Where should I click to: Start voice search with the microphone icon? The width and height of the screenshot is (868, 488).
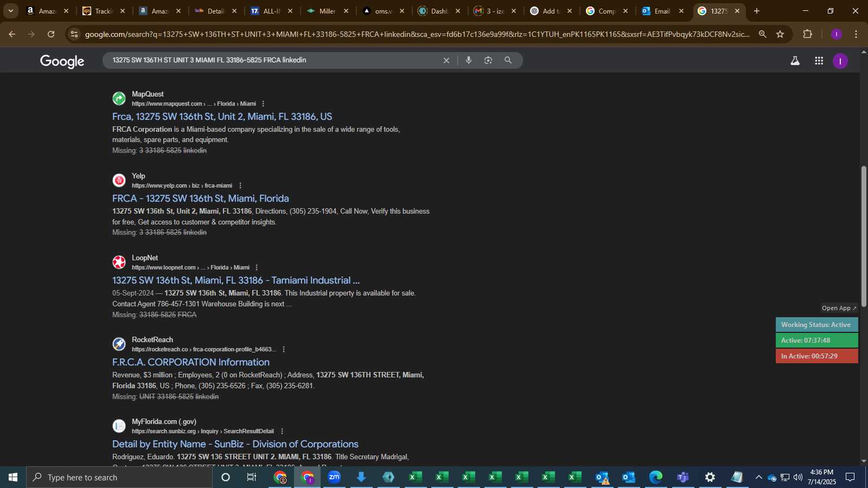tap(469, 60)
